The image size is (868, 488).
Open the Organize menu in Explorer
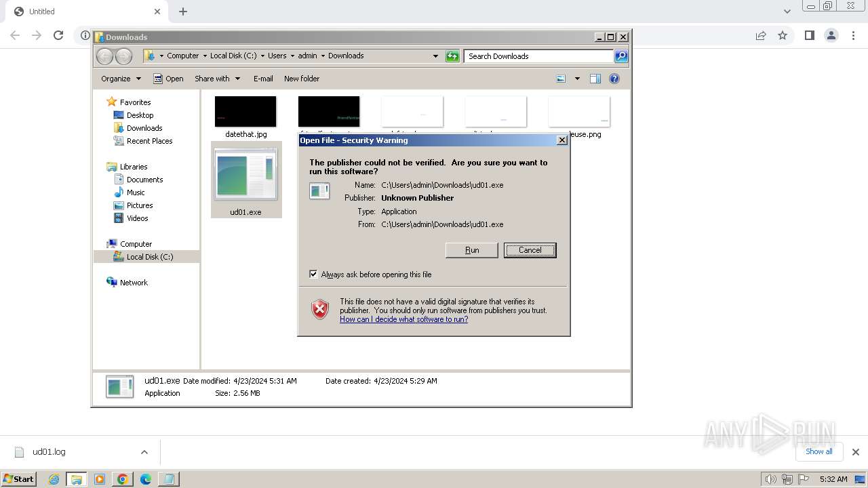(121, 79)
